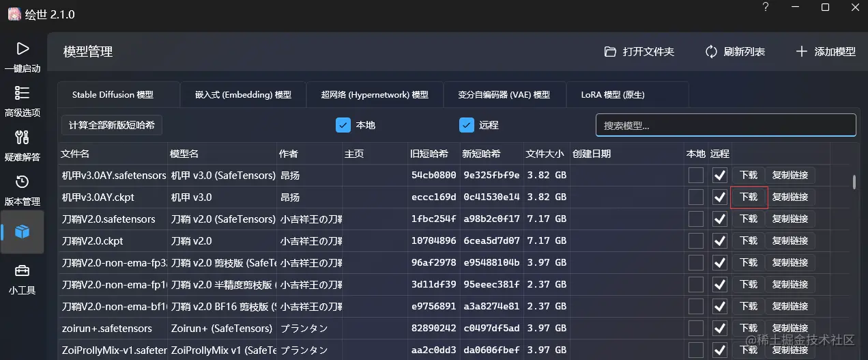
Task: Toggle the 远程 filter checkbox
Action: pos(467,125)
